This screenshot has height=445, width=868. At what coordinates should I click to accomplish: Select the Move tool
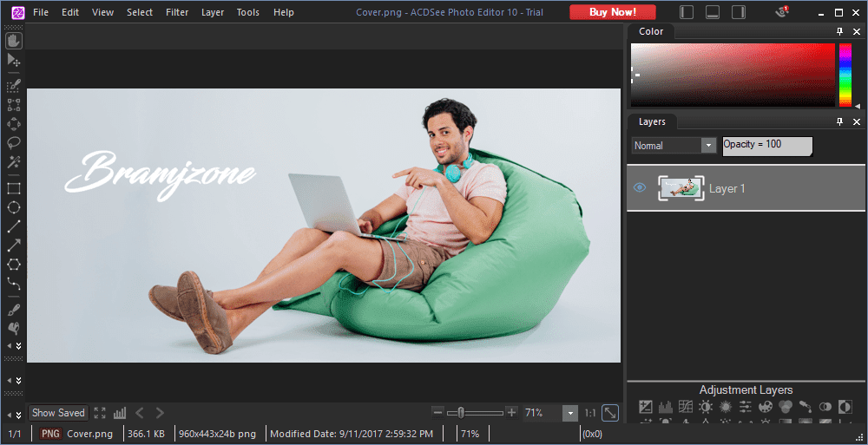click(14, 61)
